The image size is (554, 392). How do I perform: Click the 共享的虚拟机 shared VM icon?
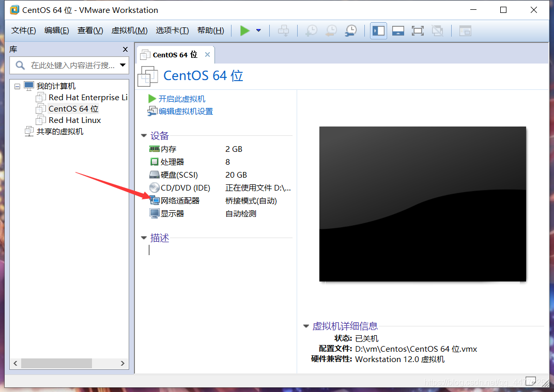click(x=29, y=131)
